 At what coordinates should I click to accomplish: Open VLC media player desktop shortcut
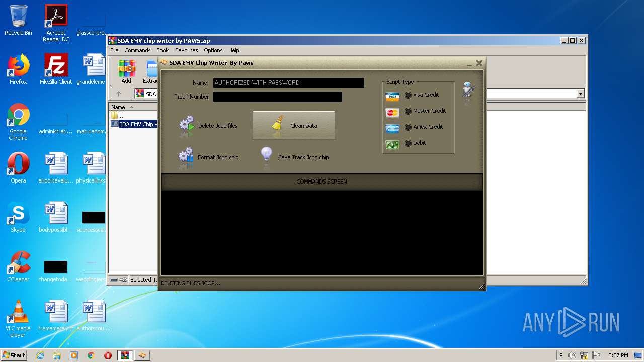coord(18,319)
